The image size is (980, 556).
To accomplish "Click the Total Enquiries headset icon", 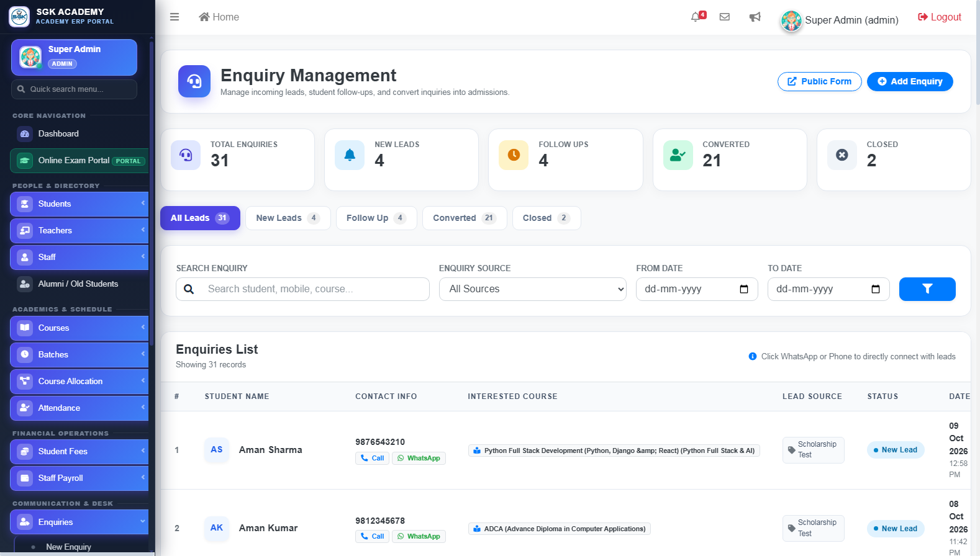I will point(186,155).
